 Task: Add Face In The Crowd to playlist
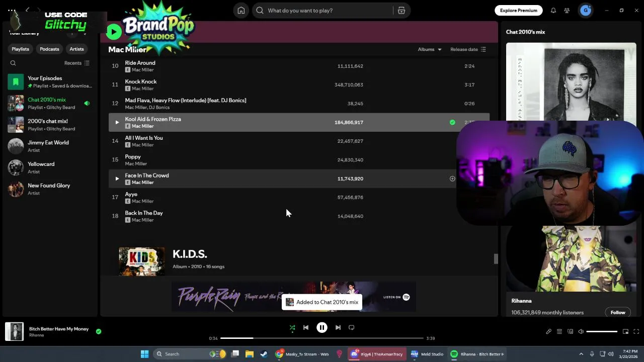click(x=452, y=178)
